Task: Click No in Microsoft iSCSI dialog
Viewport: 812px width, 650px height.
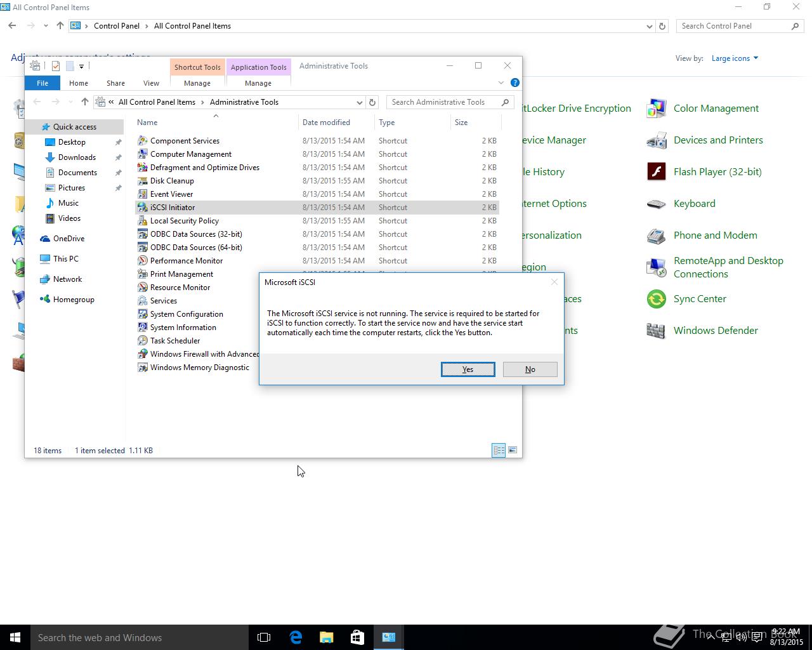Action: click(530, 369)
